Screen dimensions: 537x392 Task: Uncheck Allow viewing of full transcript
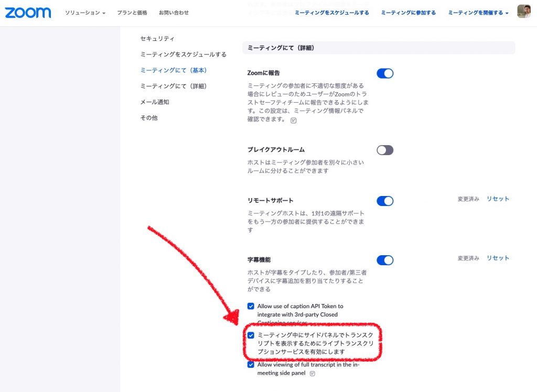pyautogui.click(x=251, y=365)
